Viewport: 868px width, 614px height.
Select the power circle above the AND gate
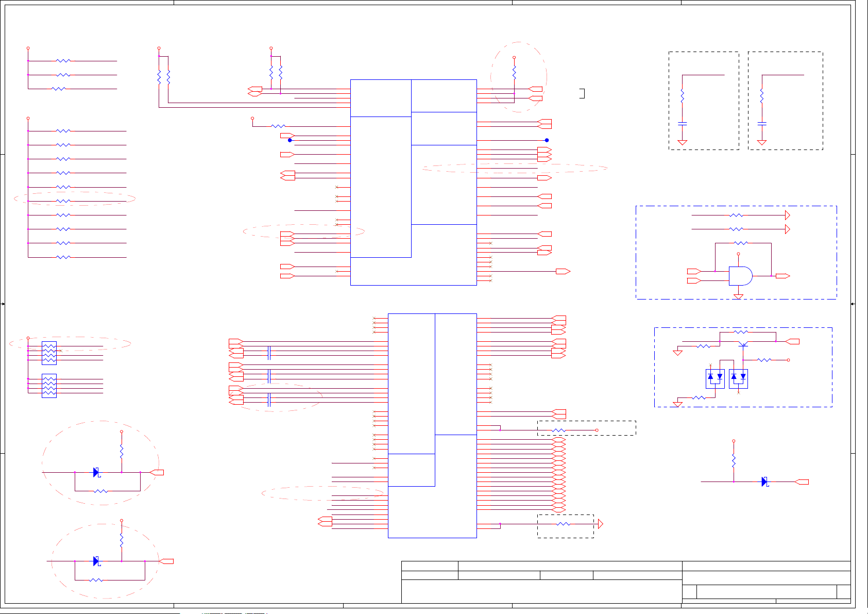[738, 254]
